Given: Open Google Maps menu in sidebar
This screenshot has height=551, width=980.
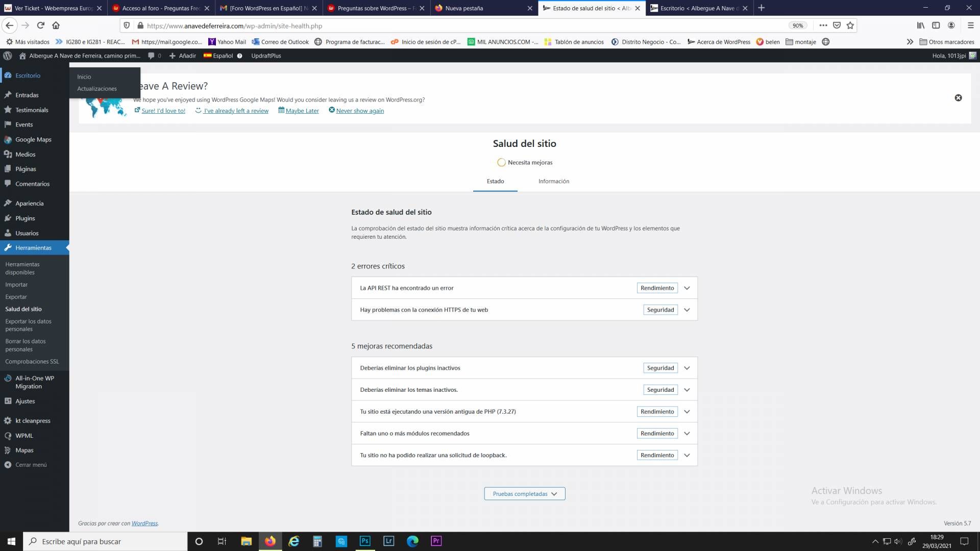Looking at the screenshot, I should tap(33, 139).
